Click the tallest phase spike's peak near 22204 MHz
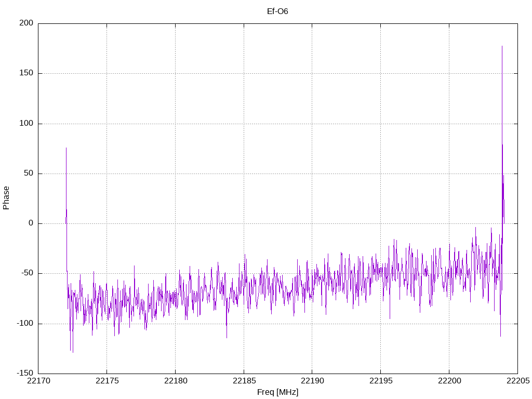Image resolution: width=532 pixels, height=399 pixels. click(x=502, y=47)
